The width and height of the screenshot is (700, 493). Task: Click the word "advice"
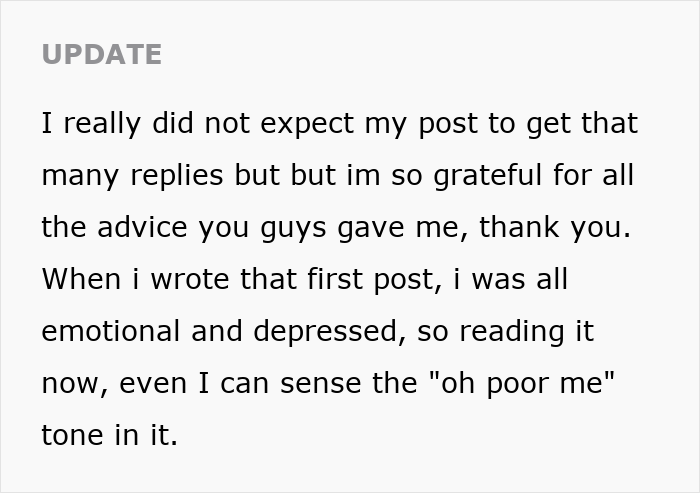coord(142,227)
